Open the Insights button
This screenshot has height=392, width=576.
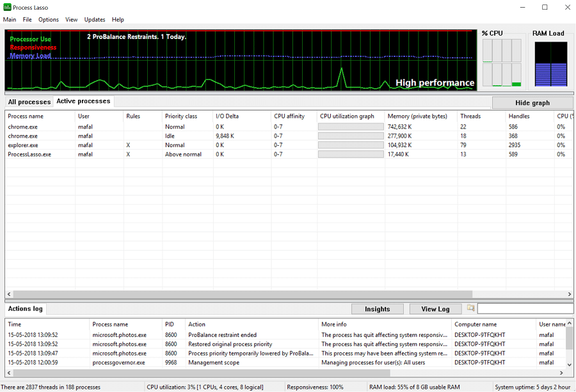tap(377, 309)
